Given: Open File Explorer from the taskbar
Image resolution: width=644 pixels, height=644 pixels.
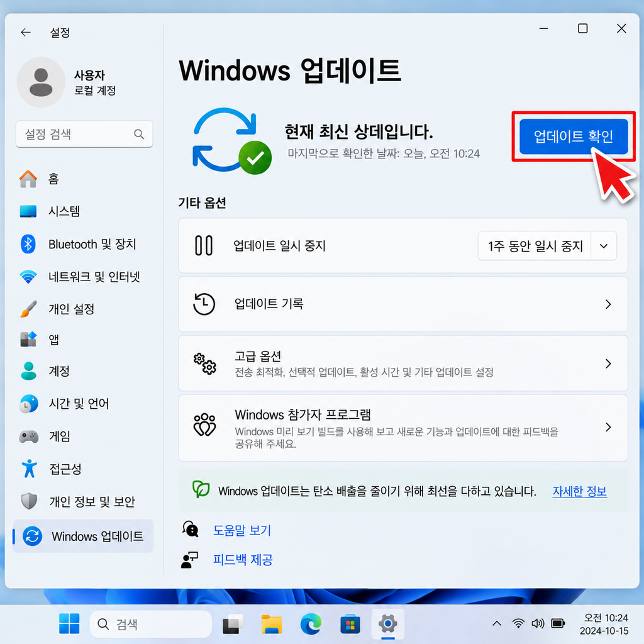Looking at the screenshot, I should click(272, 625).
